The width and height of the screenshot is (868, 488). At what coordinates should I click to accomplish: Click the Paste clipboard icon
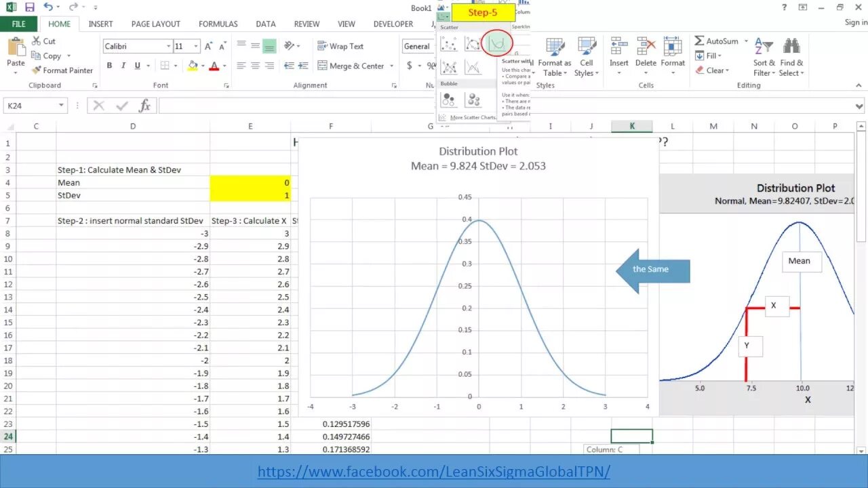16,47
